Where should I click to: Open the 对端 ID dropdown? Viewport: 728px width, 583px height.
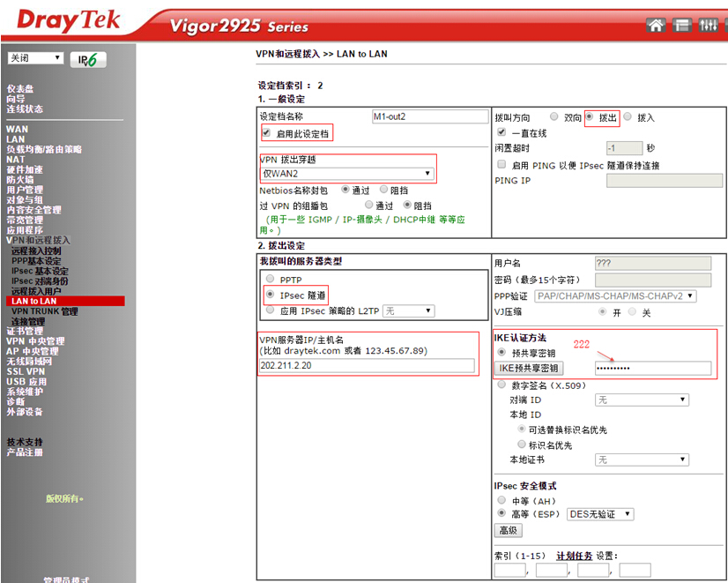click(643, 400)
